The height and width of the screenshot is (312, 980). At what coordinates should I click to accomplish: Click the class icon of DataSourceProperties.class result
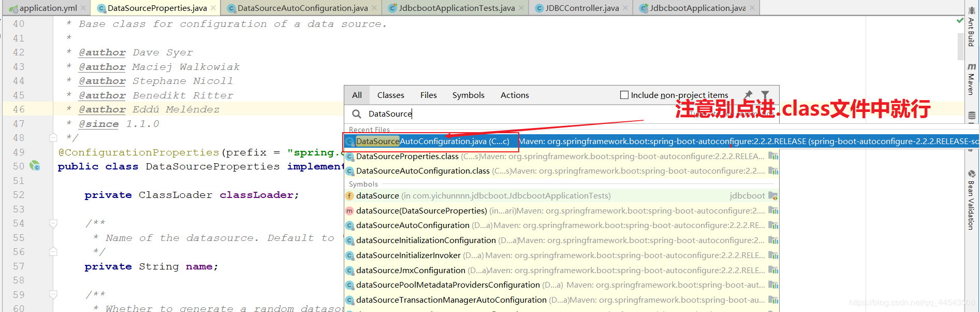(x=350, y=157)
